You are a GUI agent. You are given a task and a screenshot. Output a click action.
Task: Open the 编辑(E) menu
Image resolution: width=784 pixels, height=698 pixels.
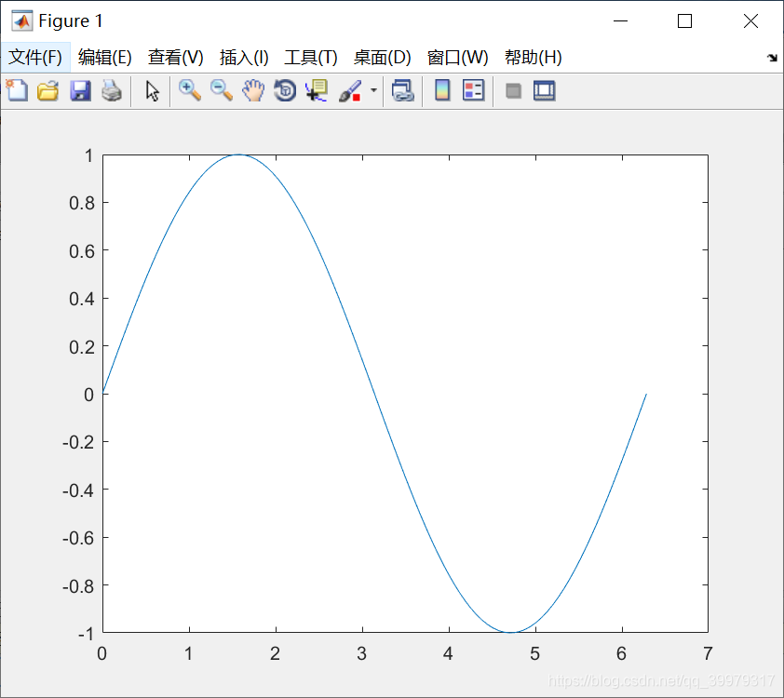click(x=105, y=58)
